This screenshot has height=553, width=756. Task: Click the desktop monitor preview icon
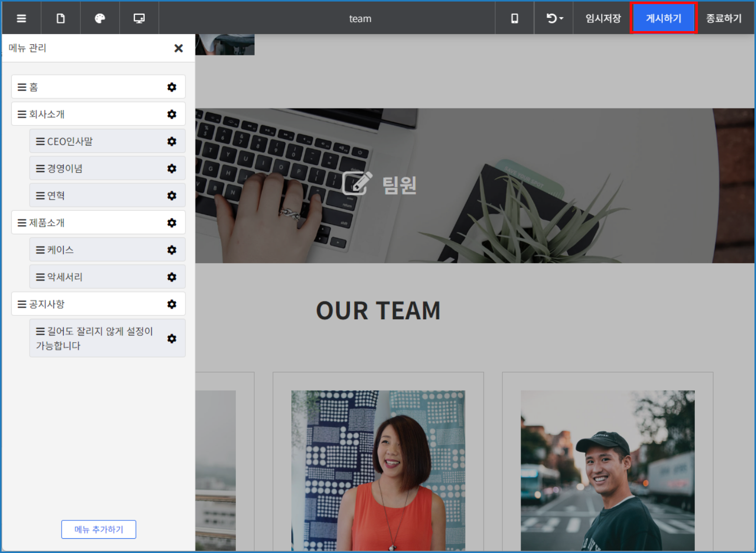(139, 18)
